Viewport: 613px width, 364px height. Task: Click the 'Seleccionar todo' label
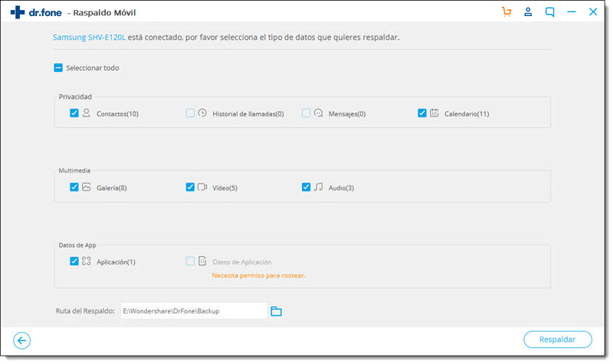click(93, 68)
